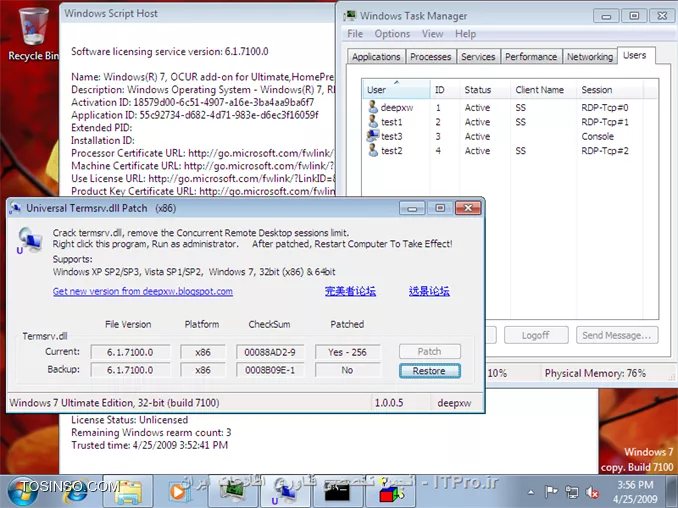The width and height of the screenshot is (678, 508).
Task: Switch to Task Manager taskbar button
Action: [x=233, y=492]
